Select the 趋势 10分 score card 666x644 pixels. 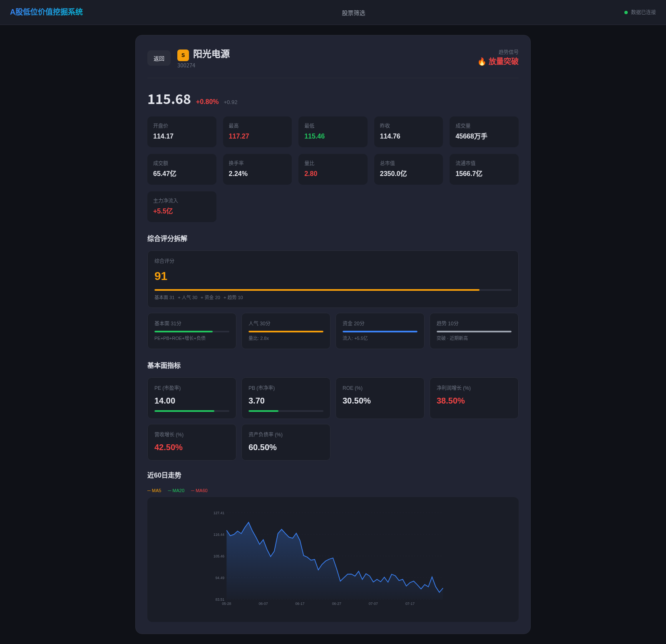click(x=474, y=331)
